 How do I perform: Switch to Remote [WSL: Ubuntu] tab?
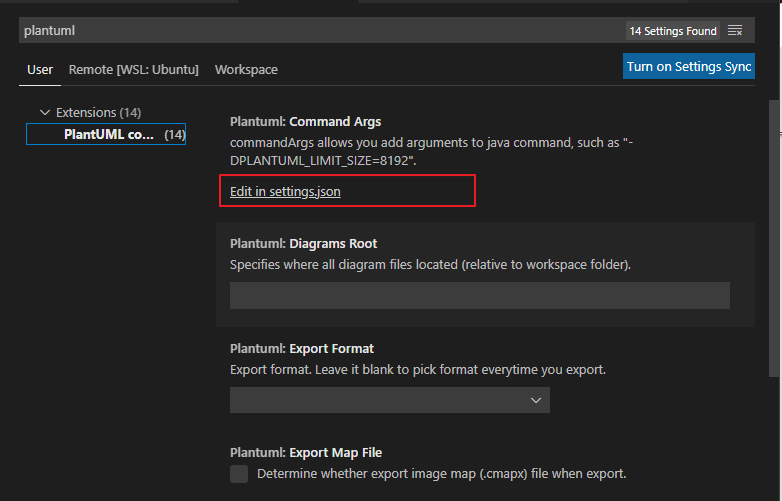pyautogui.click(x=134, y=69)
